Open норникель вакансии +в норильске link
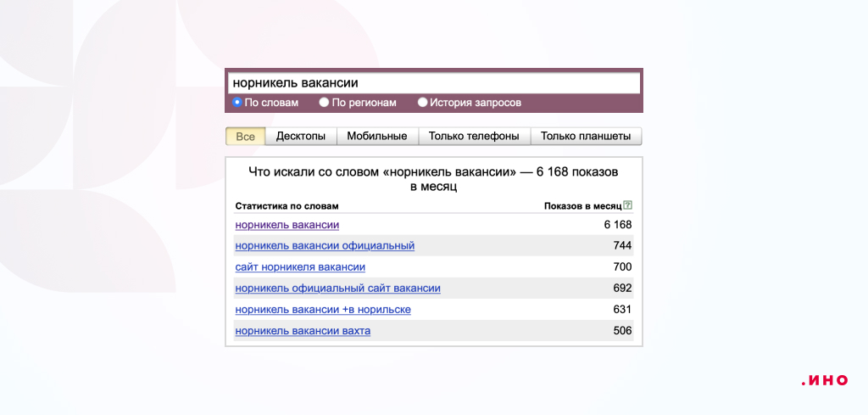This screenshot has width=868, height=415. click(323, 309)
